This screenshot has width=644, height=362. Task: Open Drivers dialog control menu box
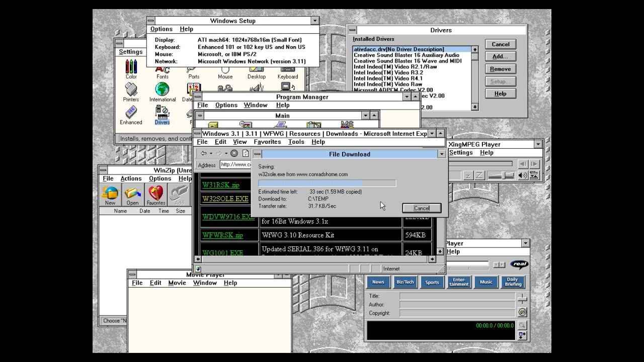click(x=352, y=30)
